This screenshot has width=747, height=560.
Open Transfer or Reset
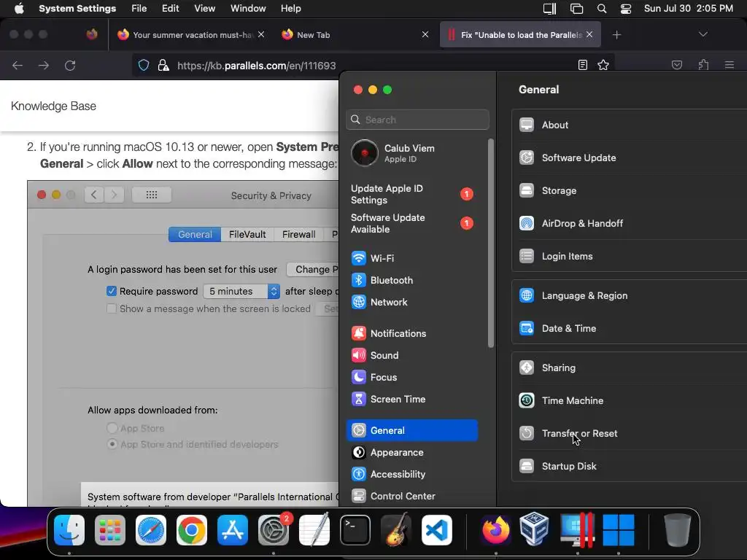click(x=630, y=434)
